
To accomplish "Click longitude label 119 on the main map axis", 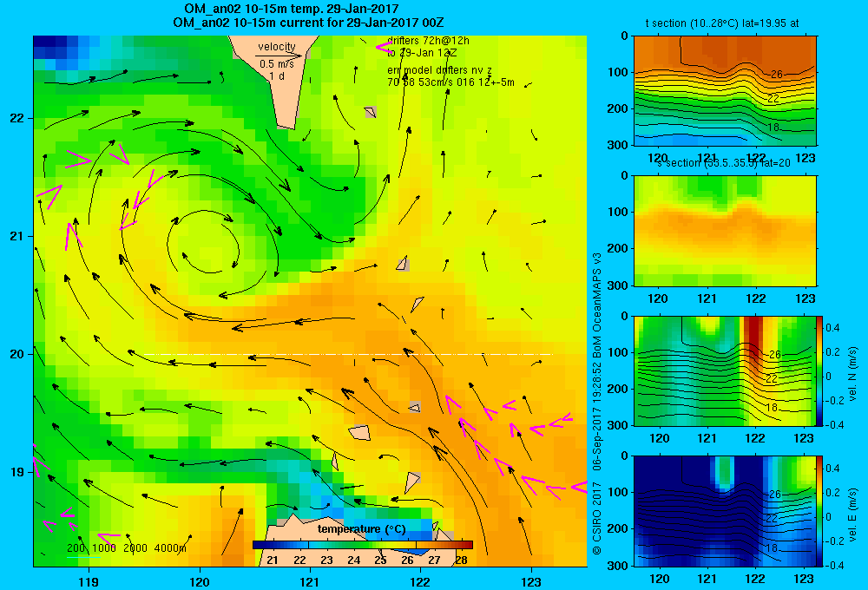I will 89,581.
